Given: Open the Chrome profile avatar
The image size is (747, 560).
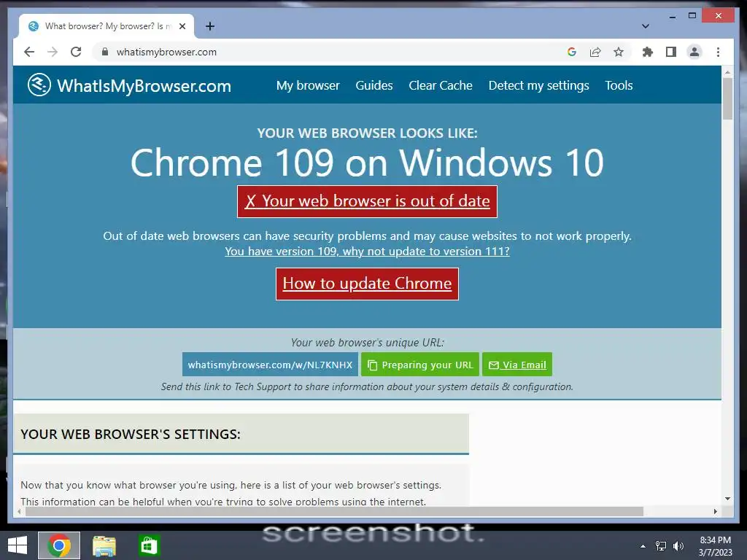Looking at the screenshot, I should 694,52.
